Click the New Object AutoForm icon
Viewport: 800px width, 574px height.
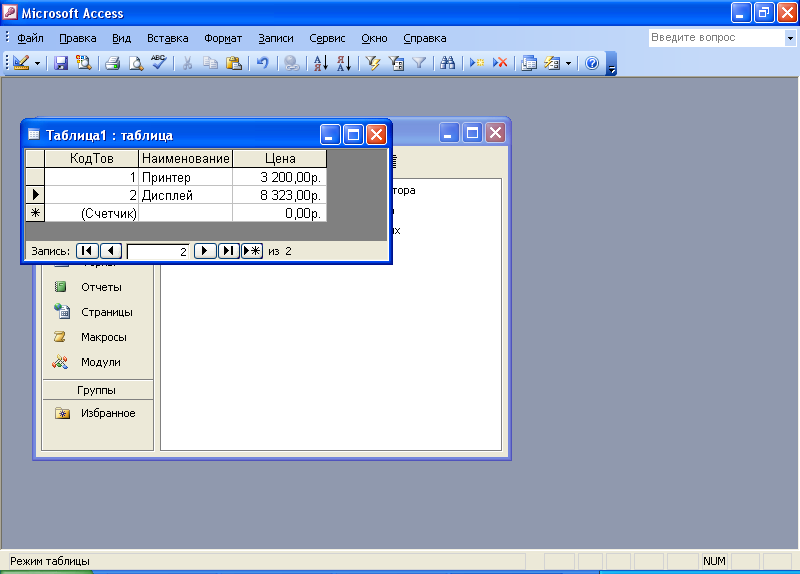(552, 63)
